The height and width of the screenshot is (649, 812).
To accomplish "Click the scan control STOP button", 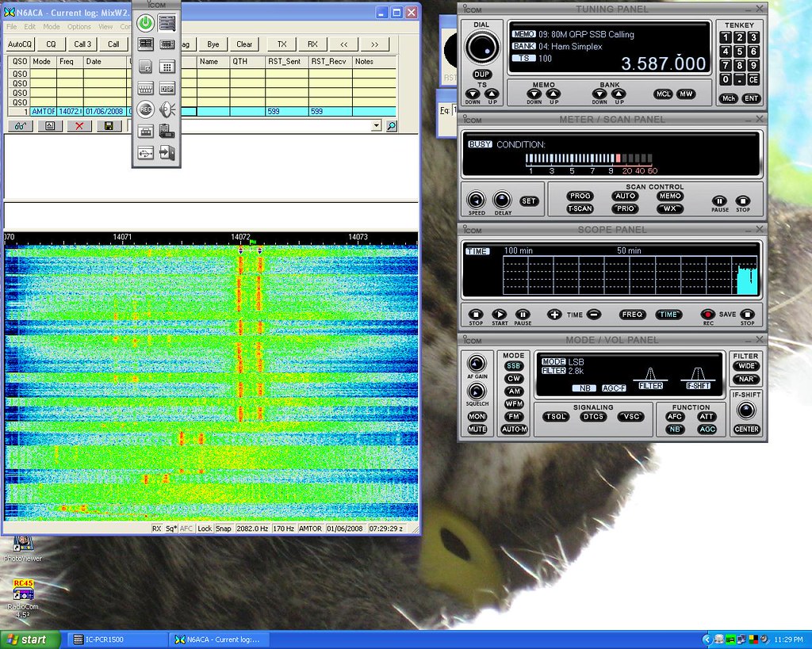I will (x=742, y=200).
